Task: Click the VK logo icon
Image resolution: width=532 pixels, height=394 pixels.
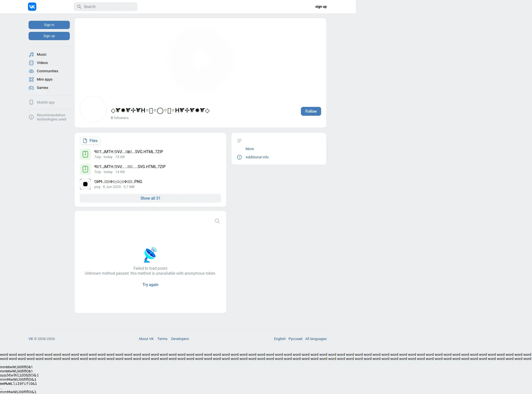Action: [32, 7]
